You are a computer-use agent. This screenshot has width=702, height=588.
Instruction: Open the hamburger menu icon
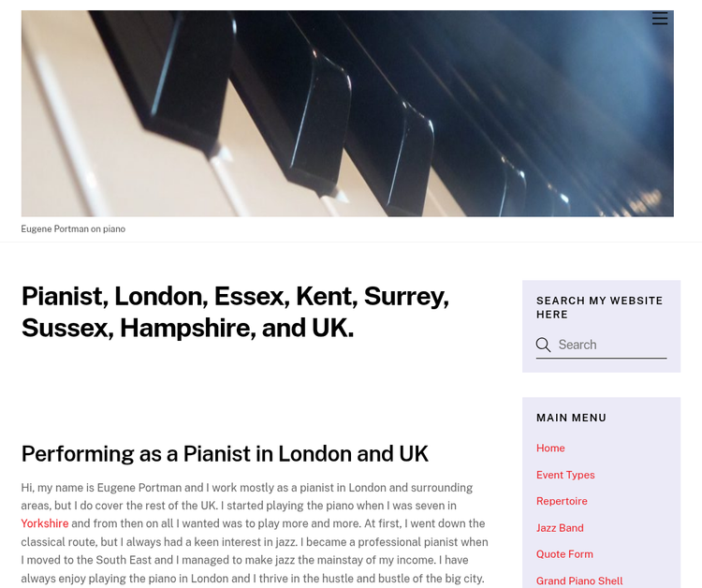click(660, 19)
